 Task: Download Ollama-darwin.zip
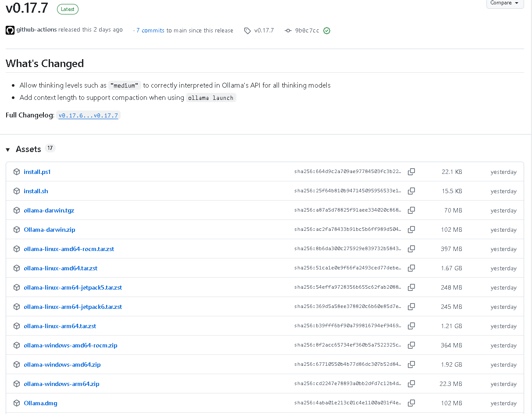[50, 230]
